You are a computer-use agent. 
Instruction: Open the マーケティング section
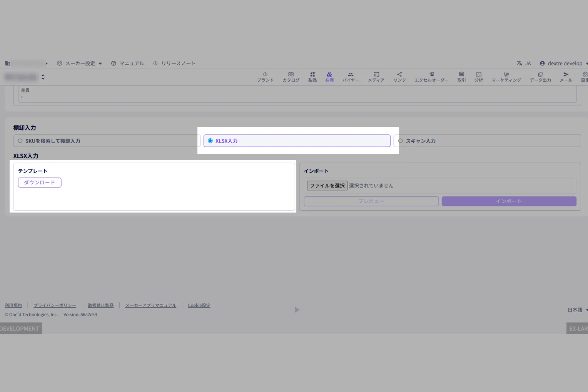[506, 77]
